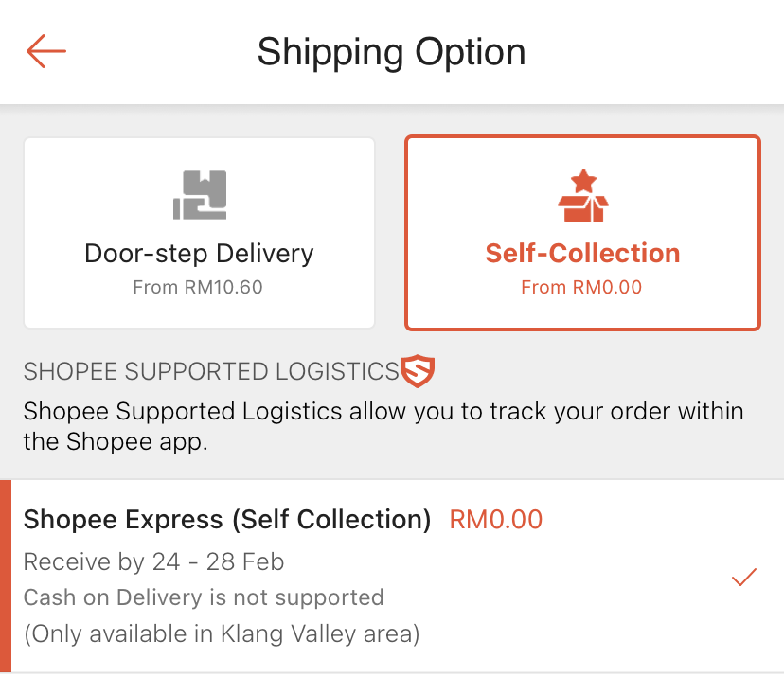Select the Door-step Delivery label
The height and width of the screenshot is (695, 784).
click(x=199, y=254)
